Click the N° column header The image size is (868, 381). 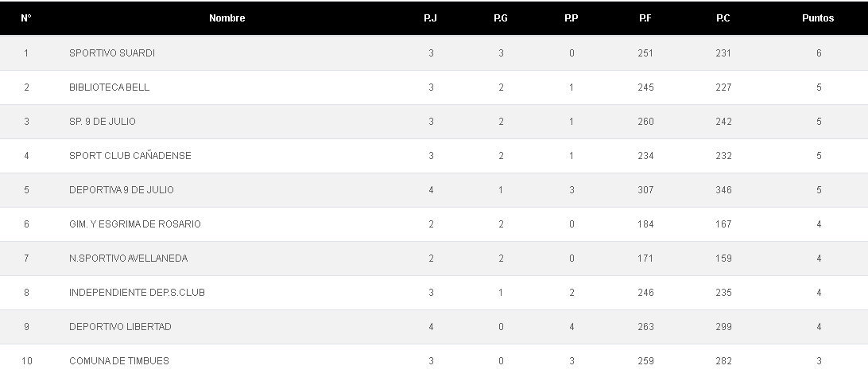pos(26,18)
